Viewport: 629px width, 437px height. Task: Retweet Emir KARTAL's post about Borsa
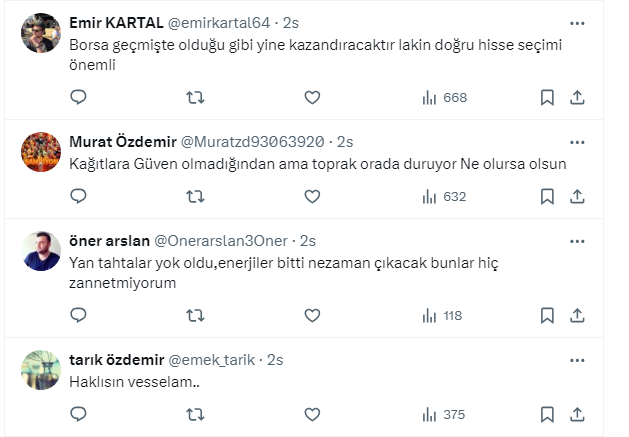(x=196, y=97)
